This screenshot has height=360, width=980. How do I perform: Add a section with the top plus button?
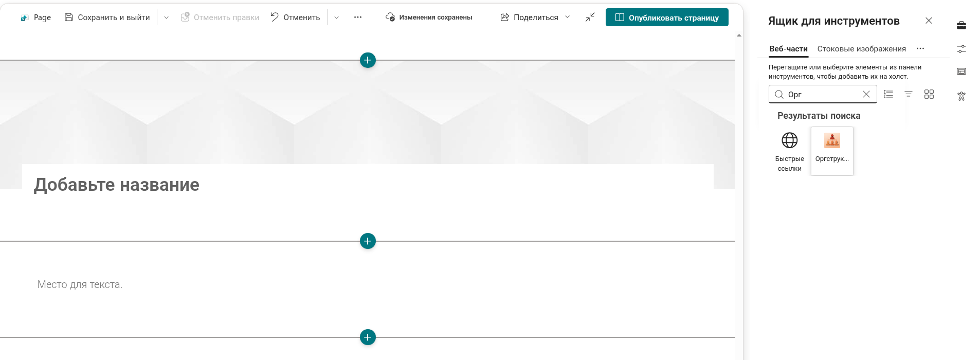point(368,60)
